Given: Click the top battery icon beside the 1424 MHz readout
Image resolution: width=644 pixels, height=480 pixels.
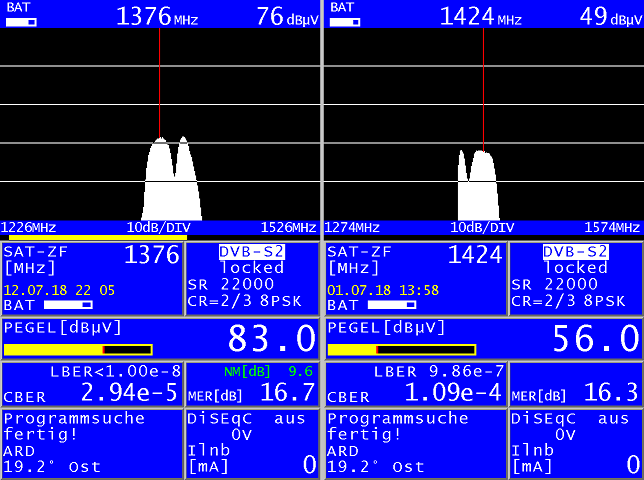Looking at the screenshot, I should [345, 20].
